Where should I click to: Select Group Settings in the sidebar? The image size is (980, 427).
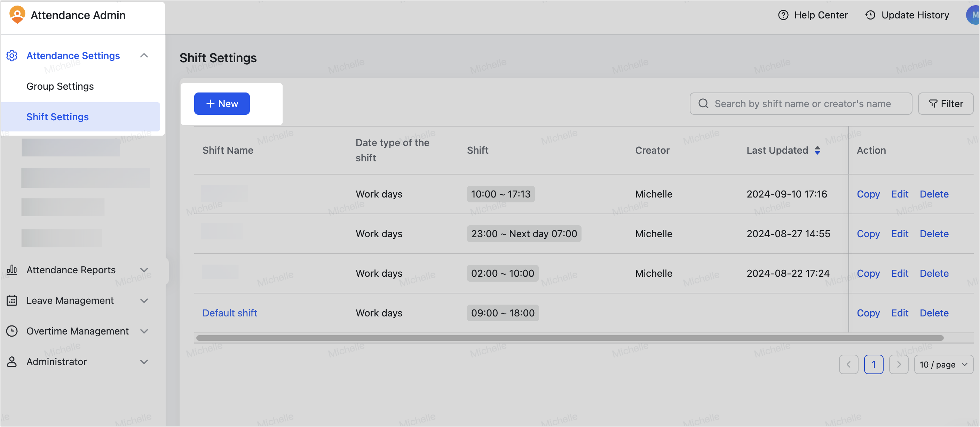[x=60, y=86]
